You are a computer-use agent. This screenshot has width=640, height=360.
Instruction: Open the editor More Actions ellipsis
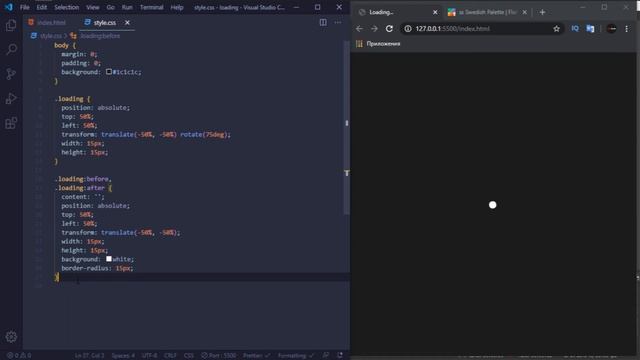click(x=338, y=22)
